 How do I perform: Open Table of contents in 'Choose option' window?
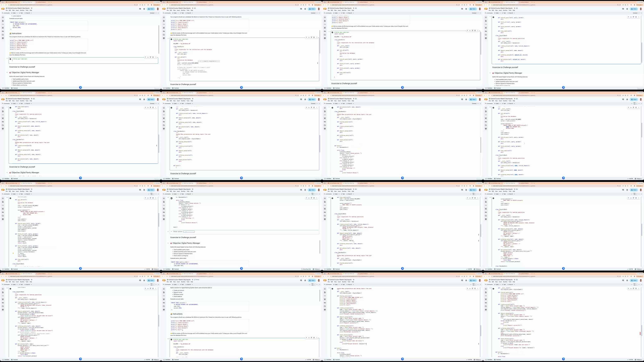pyautogui.click(x=164, y=198)
